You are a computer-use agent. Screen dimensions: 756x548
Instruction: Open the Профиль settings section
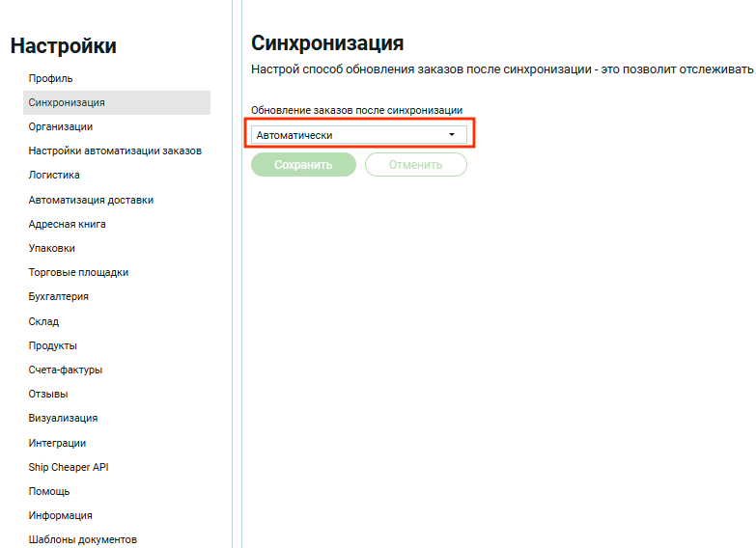click(50, 78)
